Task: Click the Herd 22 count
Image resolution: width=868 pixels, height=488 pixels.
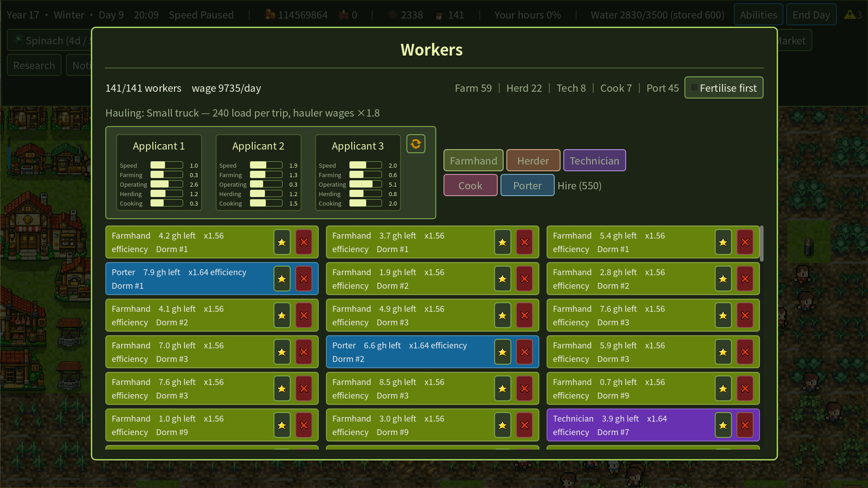Action: [524, 88]
